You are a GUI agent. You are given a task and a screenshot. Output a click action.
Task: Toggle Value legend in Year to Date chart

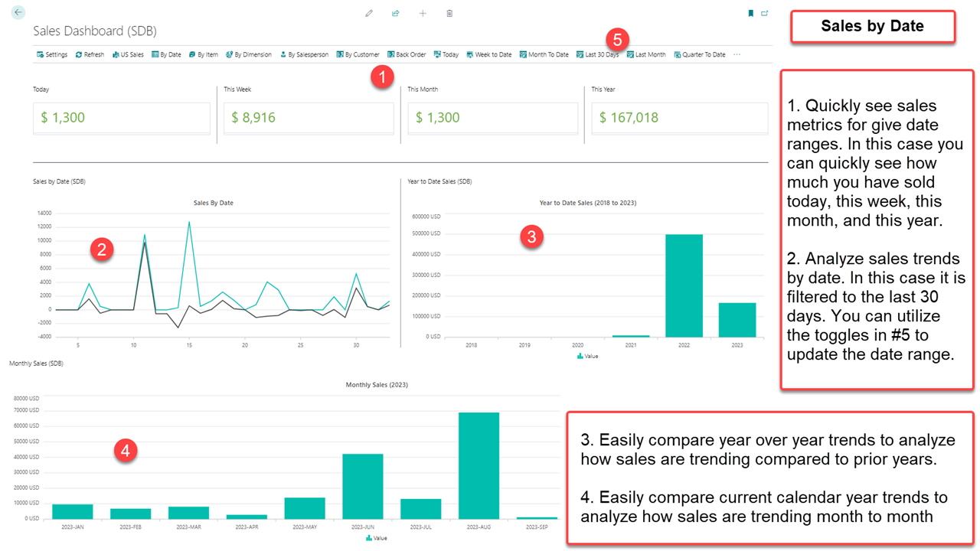[590, 357]
